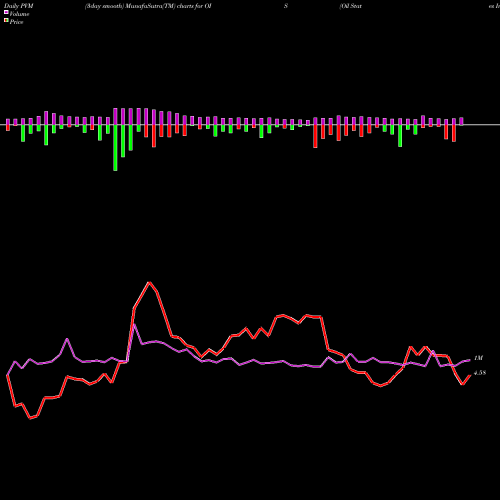Click the '(3day smooth) MunafaSutra(TM)' heading text
Viewport: 500px width, 500px height.
pyautogui.click(x=130, y=6)
